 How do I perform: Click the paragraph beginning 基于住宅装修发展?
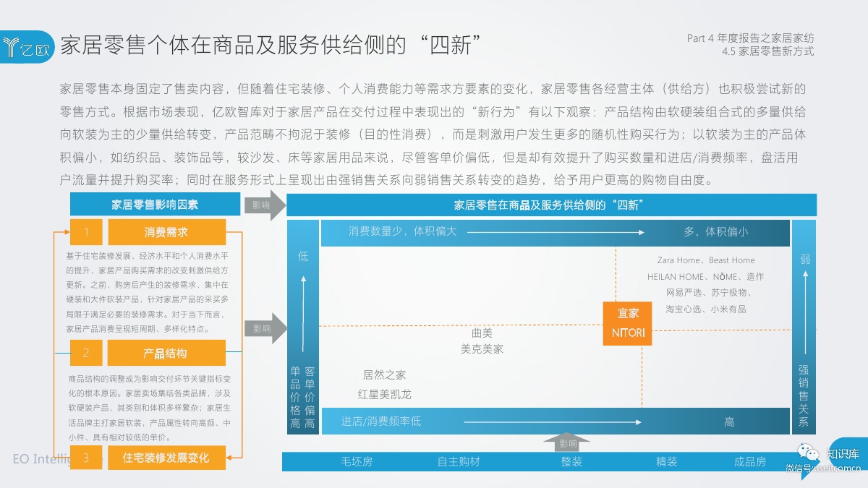point(147,292)
